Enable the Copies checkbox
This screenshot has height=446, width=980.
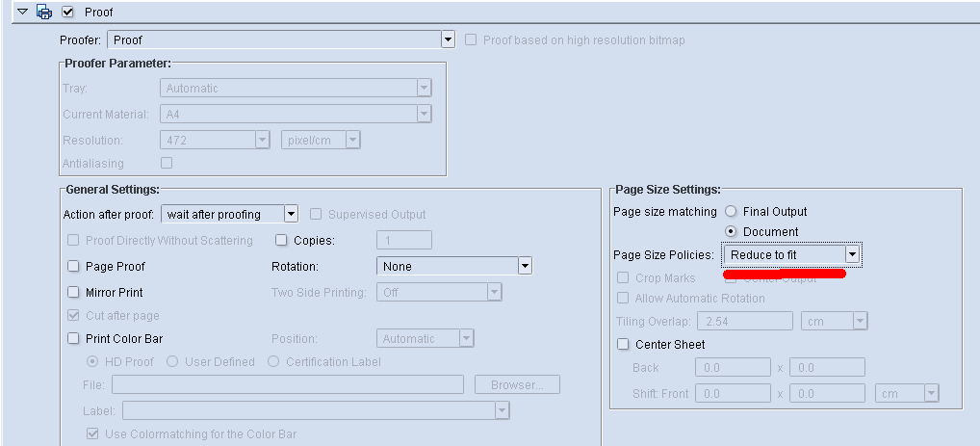[x=282, y=240]
